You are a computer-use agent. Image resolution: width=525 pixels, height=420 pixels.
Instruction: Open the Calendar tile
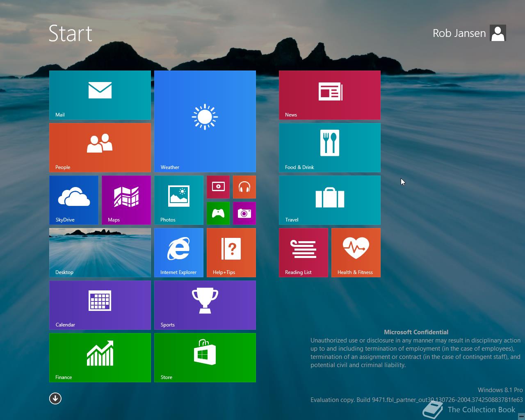pos(100,305)
